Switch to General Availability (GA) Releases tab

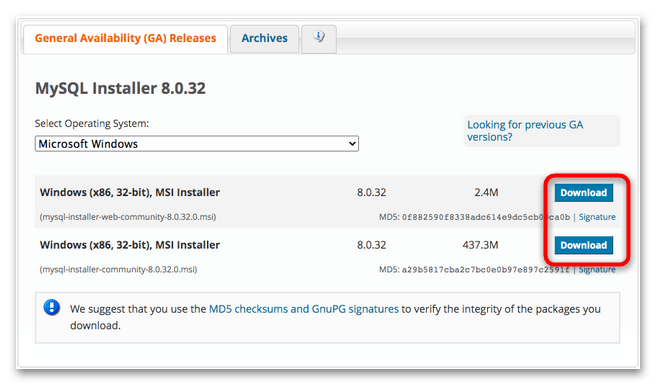coord(126,38)
